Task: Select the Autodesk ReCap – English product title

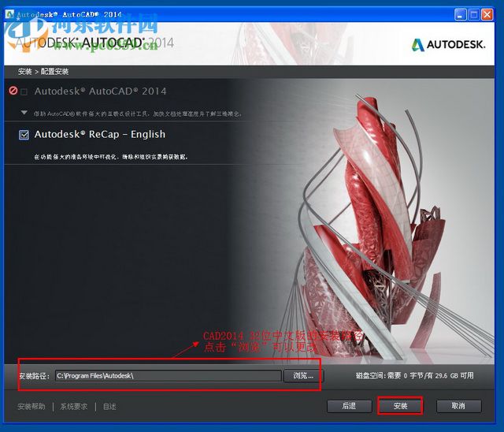Action: tap(100, 134)
